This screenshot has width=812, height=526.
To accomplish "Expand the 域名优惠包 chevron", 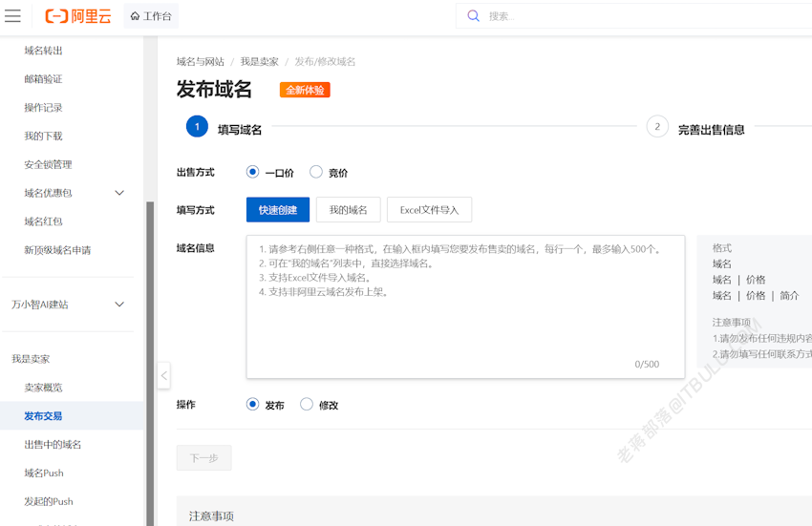I will (119, 193).
